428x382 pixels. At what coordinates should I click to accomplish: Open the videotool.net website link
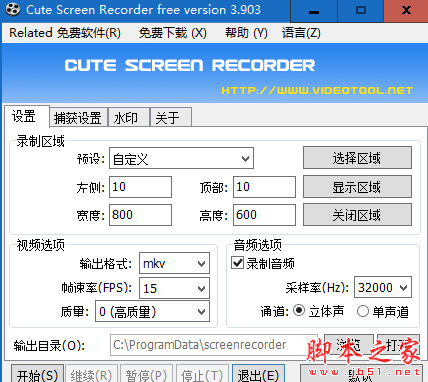tap(317, 90)
